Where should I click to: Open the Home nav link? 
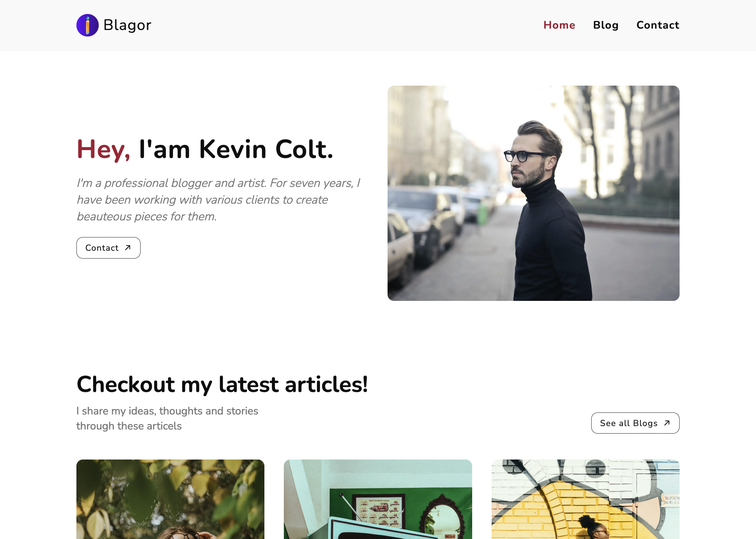[x=559, y=25]
